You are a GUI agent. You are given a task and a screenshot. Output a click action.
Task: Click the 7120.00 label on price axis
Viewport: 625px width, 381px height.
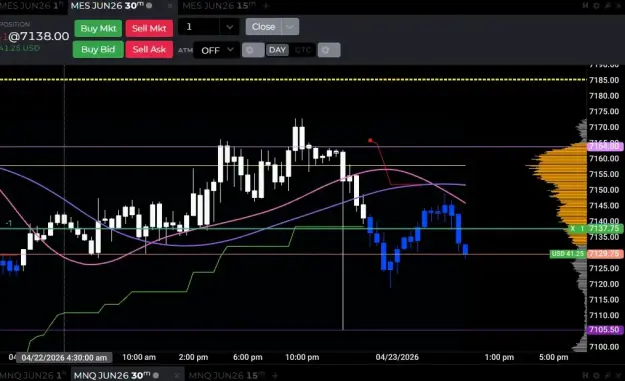(x=604, y=284)
